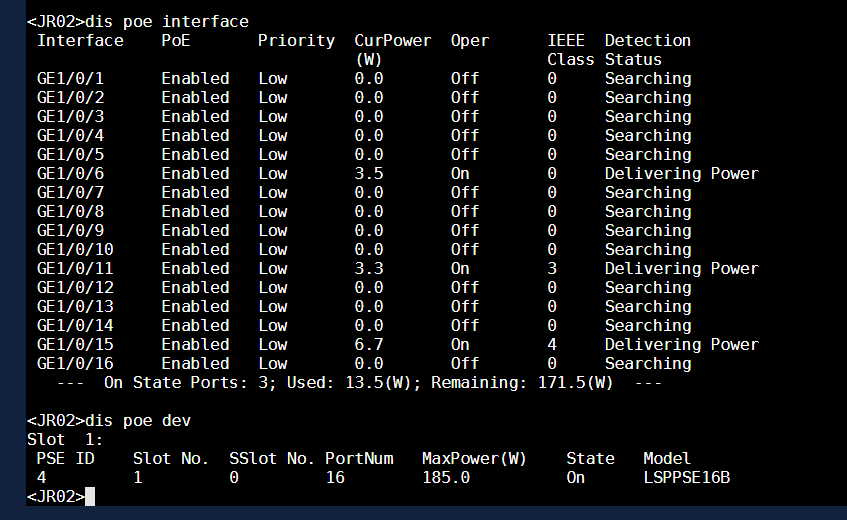Click the Detection column header text
The height and width of the screenshot is (520, 847).
click(x=647, y=41)
